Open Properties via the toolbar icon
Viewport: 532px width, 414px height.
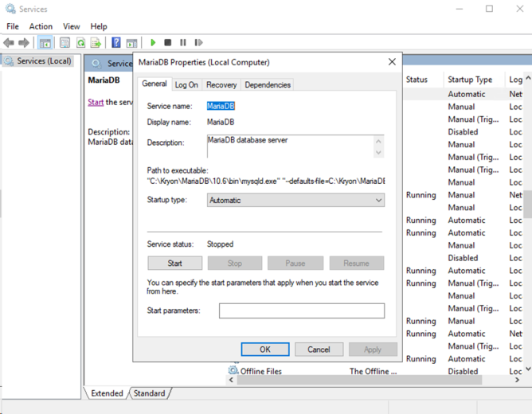tap(65, 43)
